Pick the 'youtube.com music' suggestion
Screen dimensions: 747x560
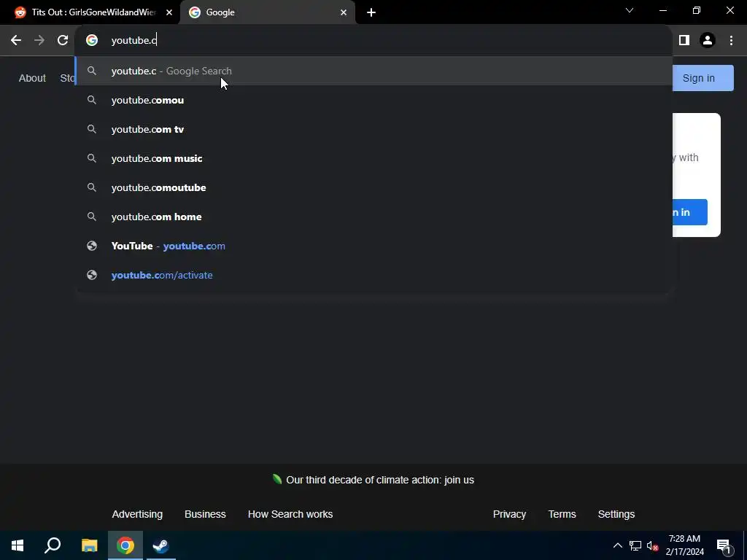(374, 158)
